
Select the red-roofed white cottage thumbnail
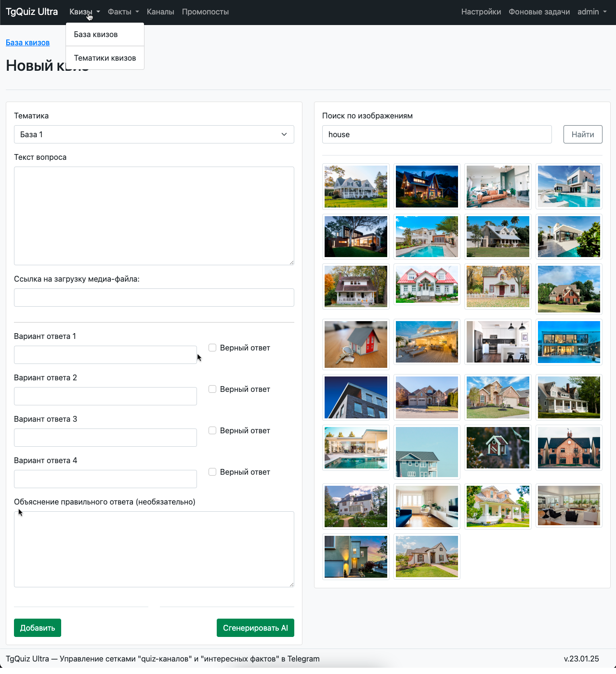[427, 285]
